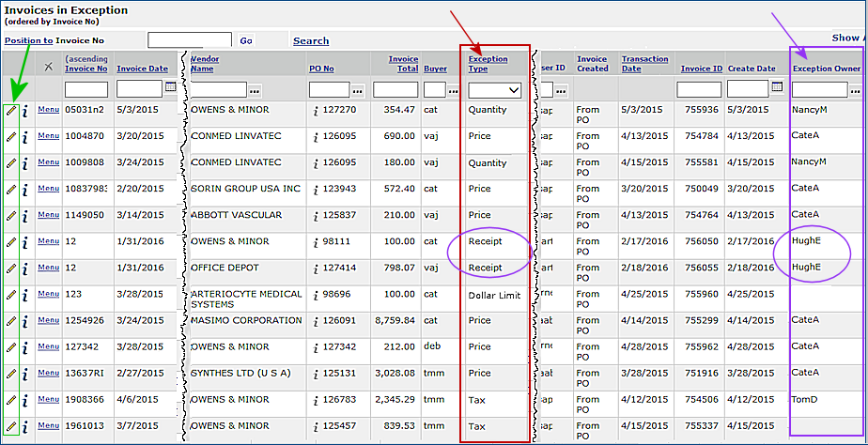Click the Position to Invoice No text box
The image size is (868, 445).
(x=189, y=40)
